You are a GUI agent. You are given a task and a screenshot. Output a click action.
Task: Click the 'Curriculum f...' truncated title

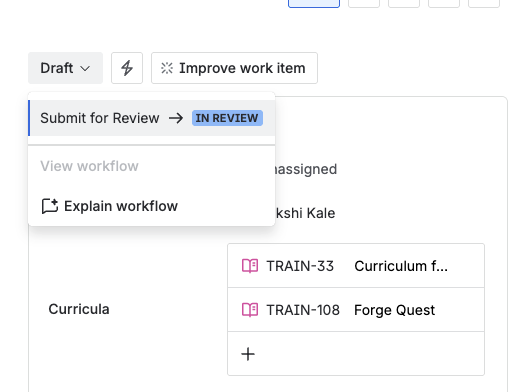[401, 266]
